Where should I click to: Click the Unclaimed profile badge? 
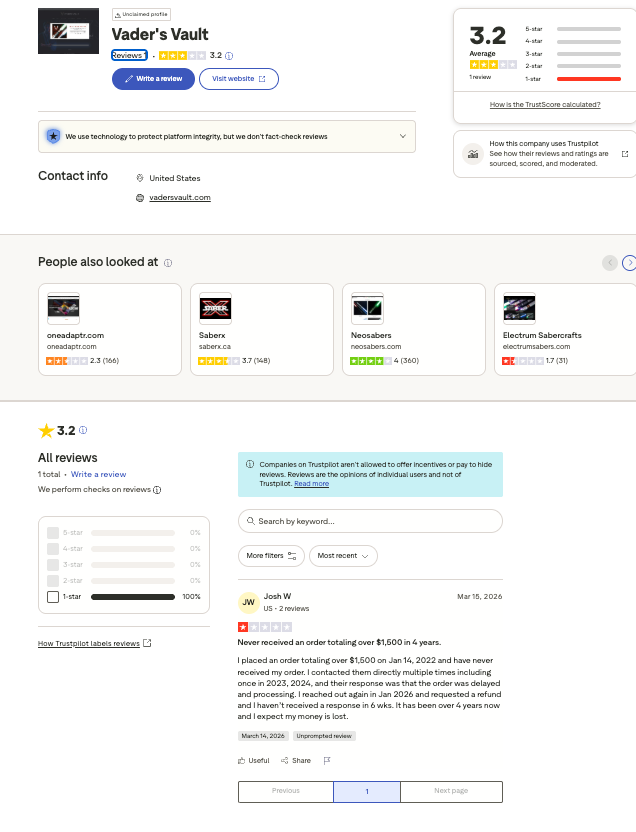pos(141,14)
